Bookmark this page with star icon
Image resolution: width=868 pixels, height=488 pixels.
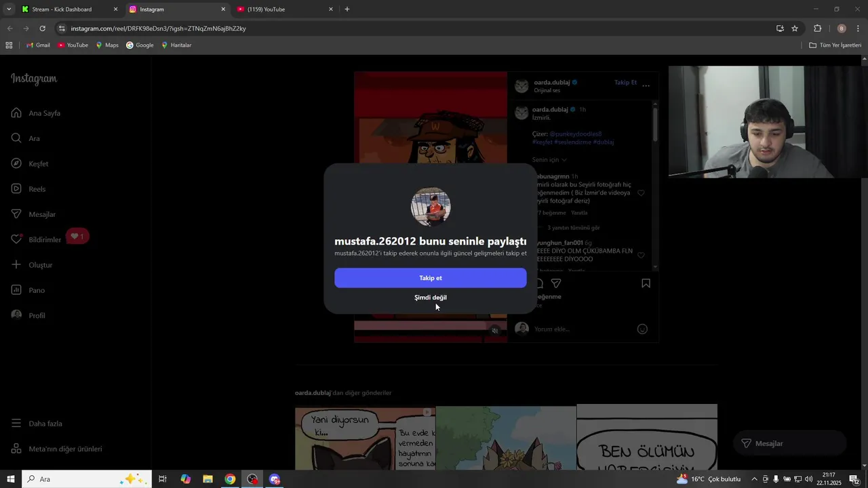pyautogui.click(x=795, y=28)
